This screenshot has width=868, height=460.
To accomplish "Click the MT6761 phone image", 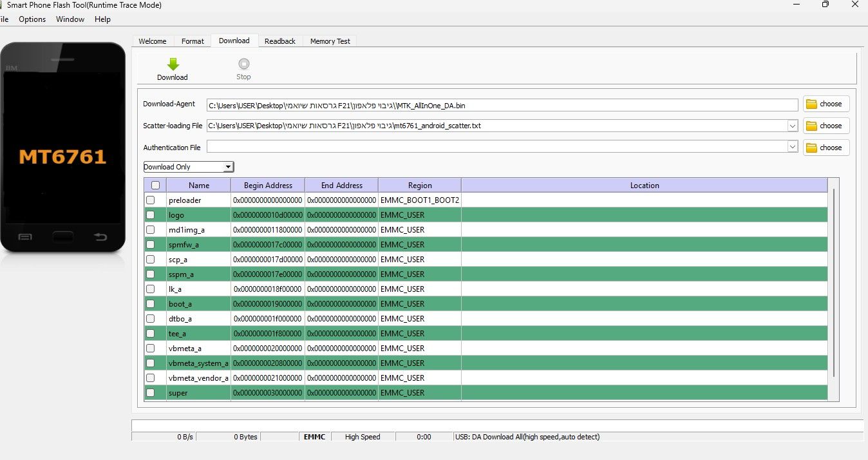I will pos(63,148).
